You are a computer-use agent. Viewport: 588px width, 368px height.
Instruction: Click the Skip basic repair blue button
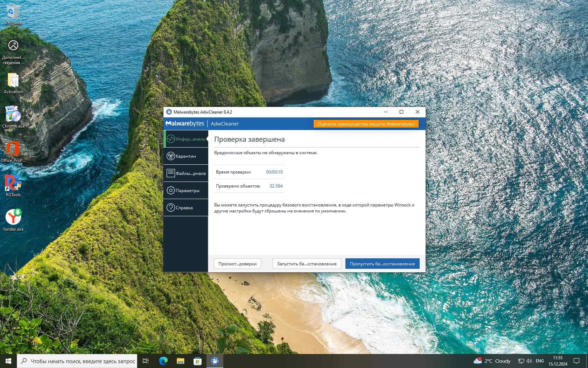point(382,264)
